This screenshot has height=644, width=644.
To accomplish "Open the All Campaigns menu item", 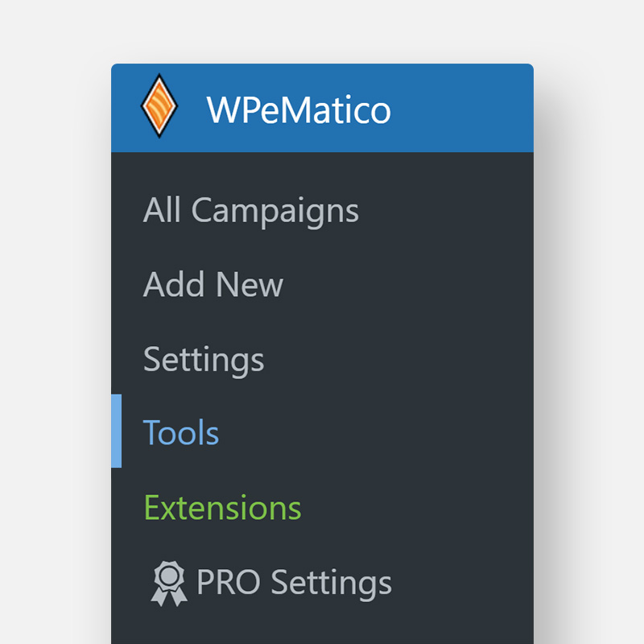I will click(x=251, y=211).
